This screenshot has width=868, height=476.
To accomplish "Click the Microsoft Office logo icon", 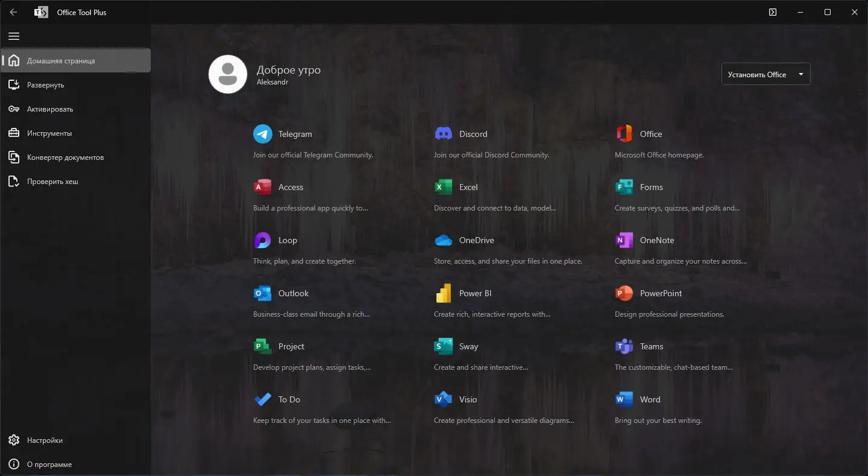I will [x=624, y=134].
